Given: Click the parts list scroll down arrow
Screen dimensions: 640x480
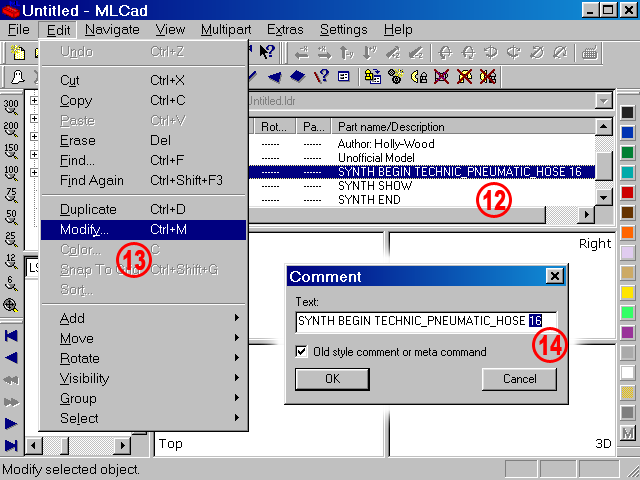Looking at the screenshot, I should (604, 198).
